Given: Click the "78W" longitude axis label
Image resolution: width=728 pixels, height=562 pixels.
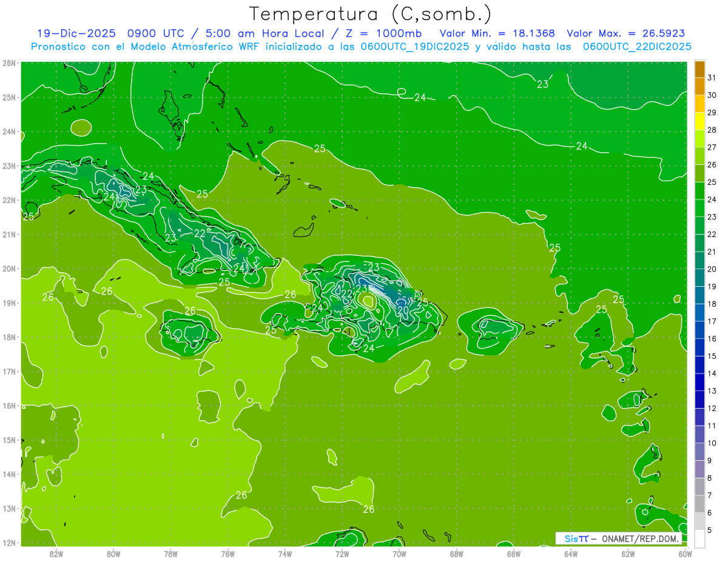Looking at the screenshot, I should [x=170, y=554].
